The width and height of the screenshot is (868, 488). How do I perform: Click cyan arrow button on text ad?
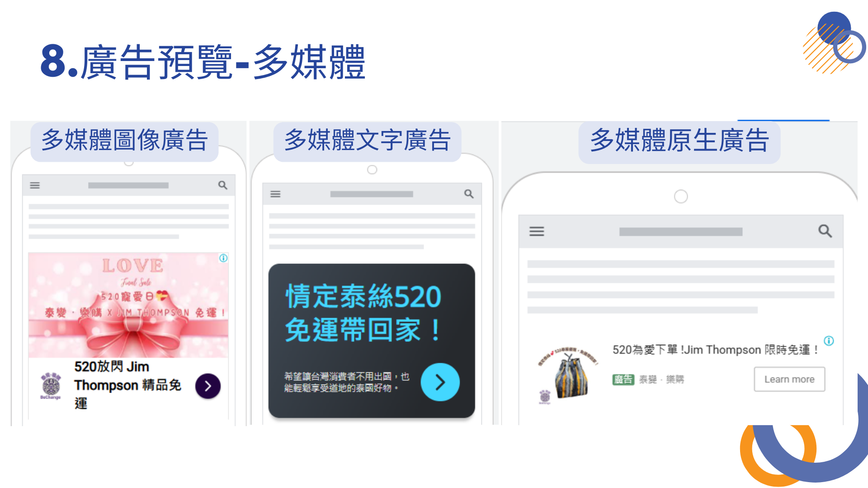(x=440, y=382)
